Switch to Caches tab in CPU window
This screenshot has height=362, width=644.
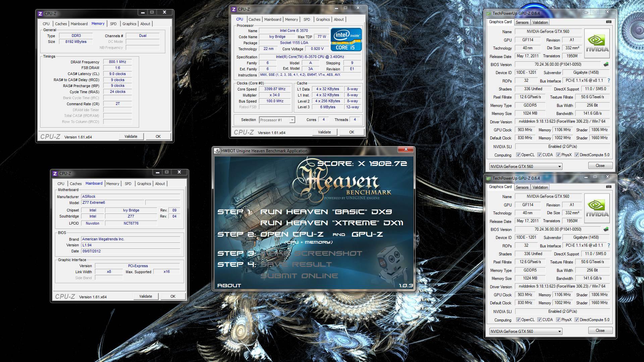(255, 19)
